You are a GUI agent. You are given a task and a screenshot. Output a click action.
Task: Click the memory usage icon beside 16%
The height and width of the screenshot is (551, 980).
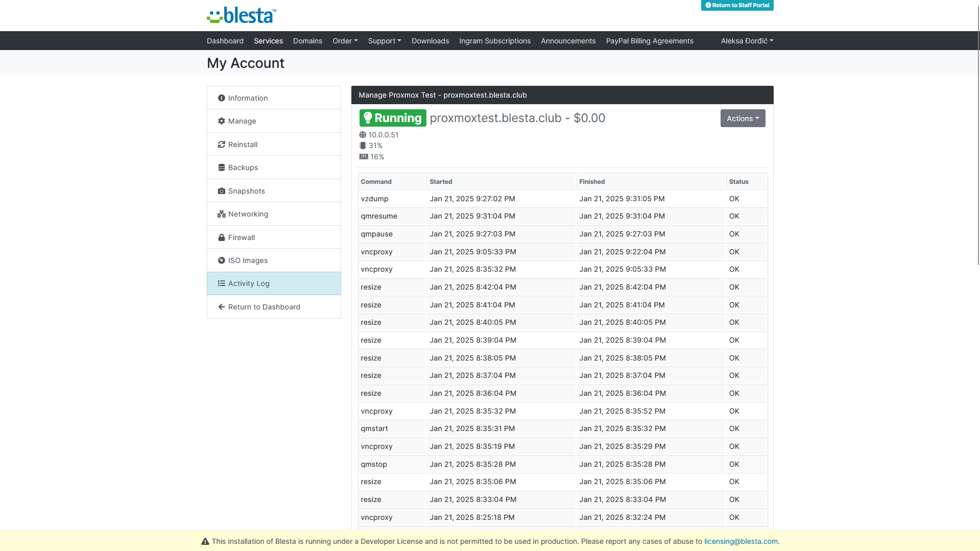click(364, 157)
